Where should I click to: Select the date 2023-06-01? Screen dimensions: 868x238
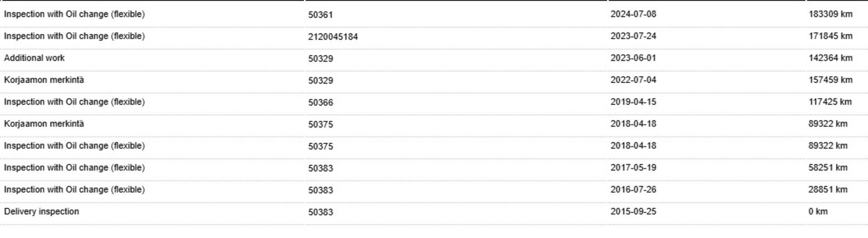pyautogui.click(x=633, y=58)
